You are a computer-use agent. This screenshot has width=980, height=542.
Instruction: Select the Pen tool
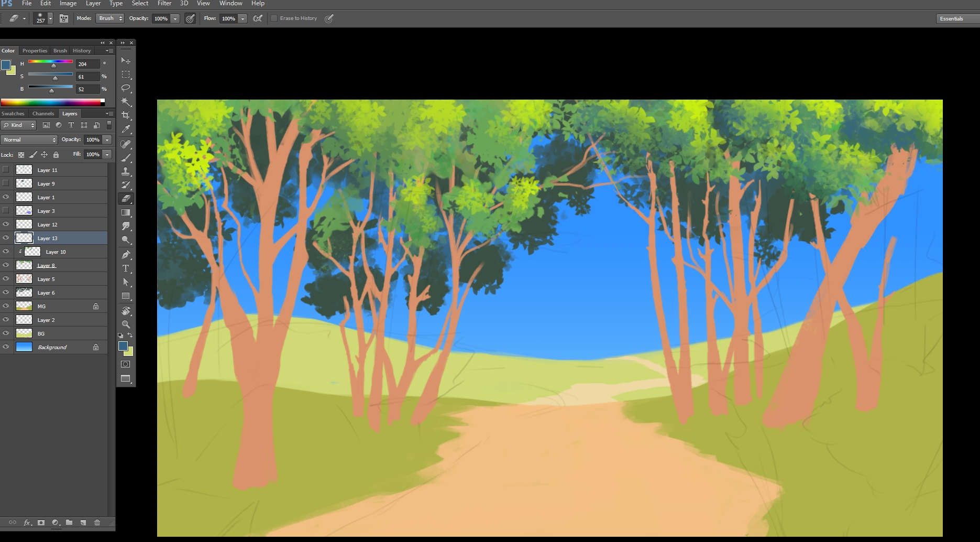[x=126, y=255]
